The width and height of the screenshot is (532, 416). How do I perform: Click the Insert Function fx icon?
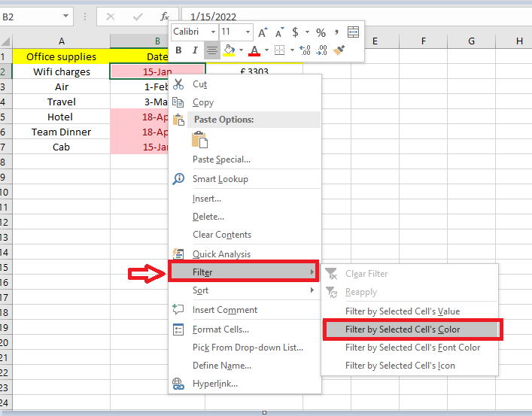[x=165, y=16]
